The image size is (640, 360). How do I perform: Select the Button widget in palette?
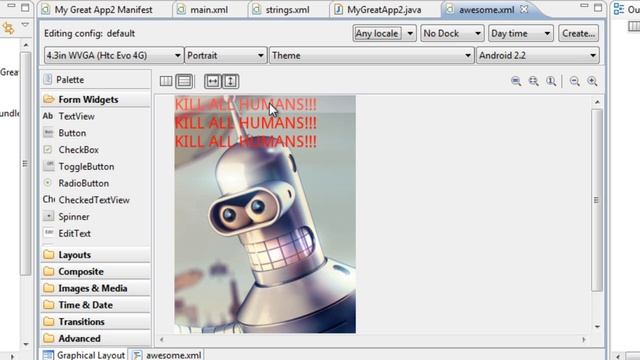coord(72,133)
